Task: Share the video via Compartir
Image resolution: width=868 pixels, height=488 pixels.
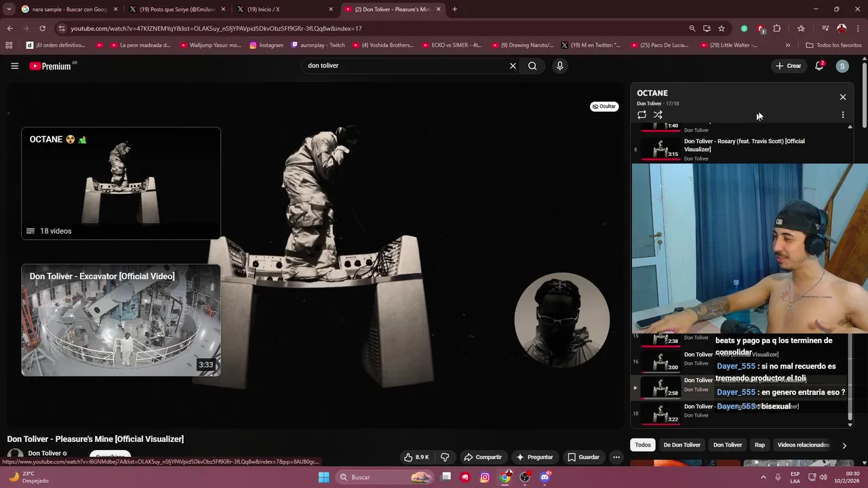Action: tap(483, 457)
